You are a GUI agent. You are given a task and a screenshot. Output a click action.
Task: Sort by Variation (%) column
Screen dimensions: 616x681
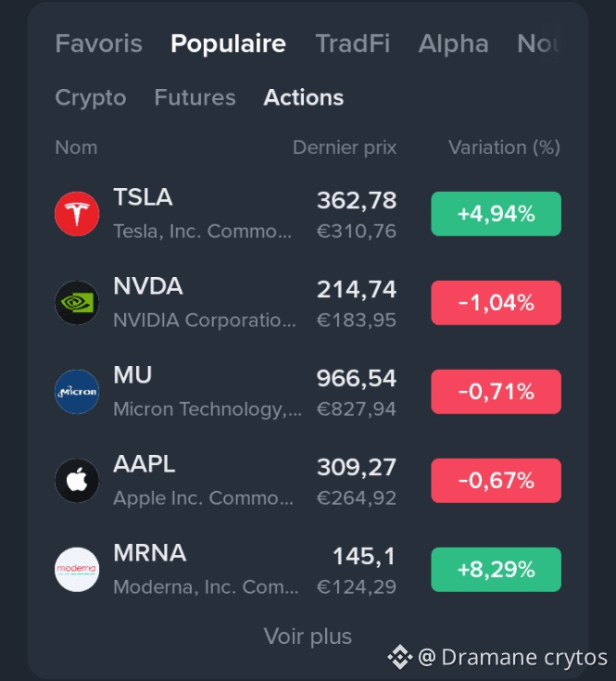point(504,147)
